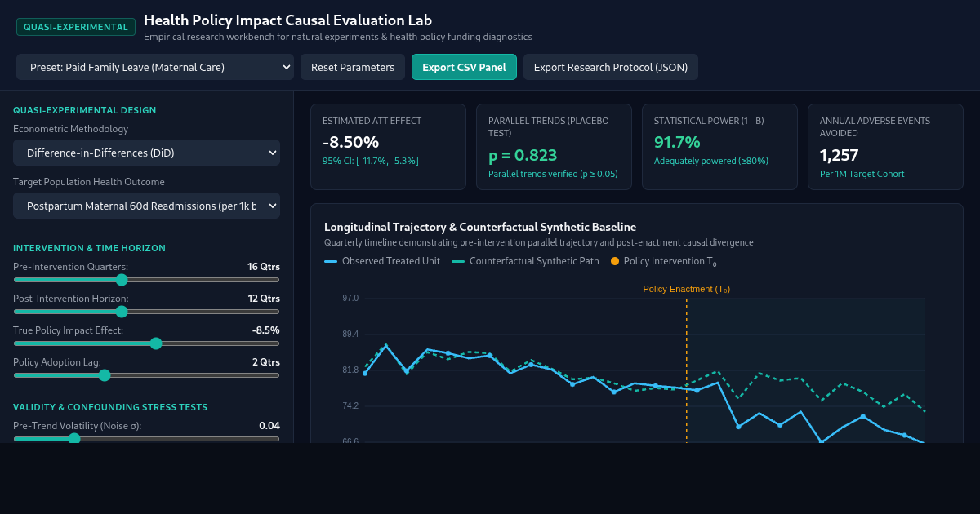
Task: Open Econometric Methodology dropdown
Action: pos(146,153)
